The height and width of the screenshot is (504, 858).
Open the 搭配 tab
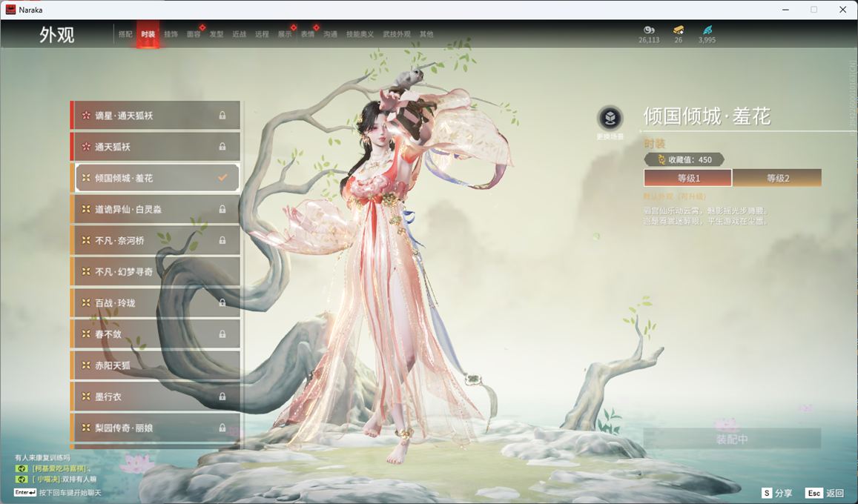click(x=125, y=34)
